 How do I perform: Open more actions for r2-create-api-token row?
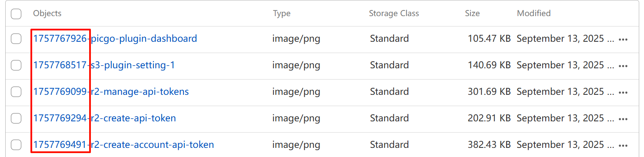(623, 119)
